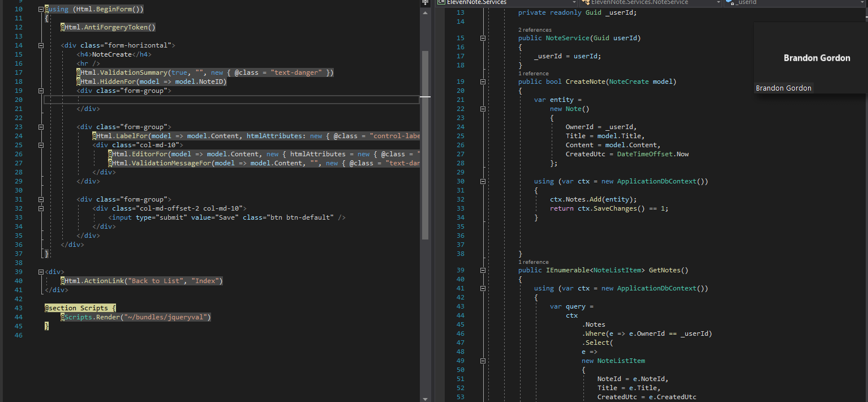Fold the new NoteListItem initializer block

(483, 361)
